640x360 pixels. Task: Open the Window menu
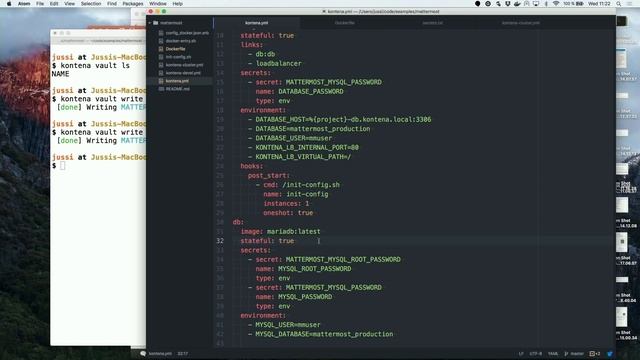tap(158, 4)
